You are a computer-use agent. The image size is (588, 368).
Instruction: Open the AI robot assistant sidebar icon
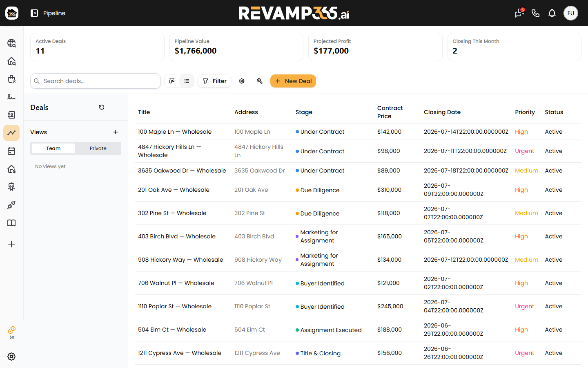click(11, 187)
